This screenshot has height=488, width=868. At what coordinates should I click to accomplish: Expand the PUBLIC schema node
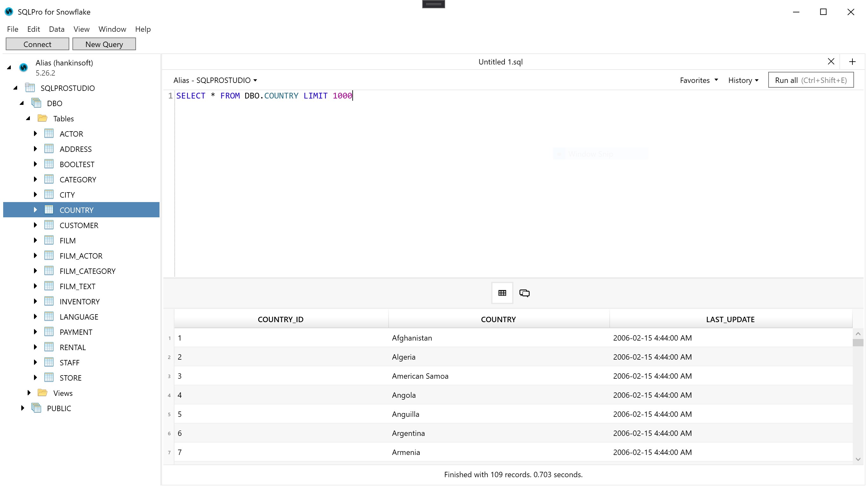coord(23,408)
